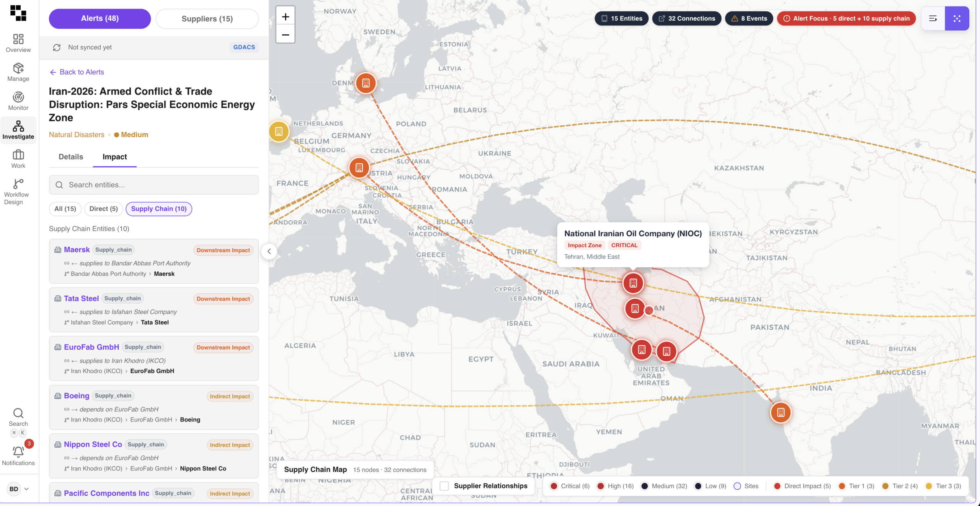Enable the Supplier Relationships checkbox

[444, 486]
